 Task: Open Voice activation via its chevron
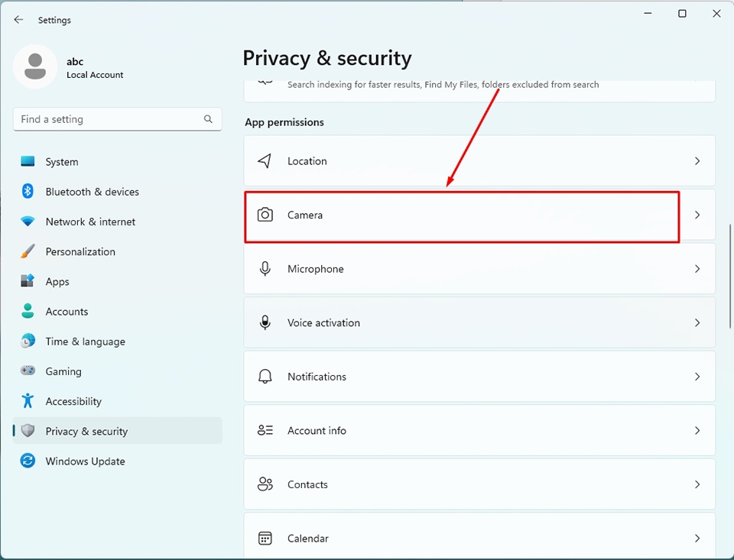(x=697, y=322)
